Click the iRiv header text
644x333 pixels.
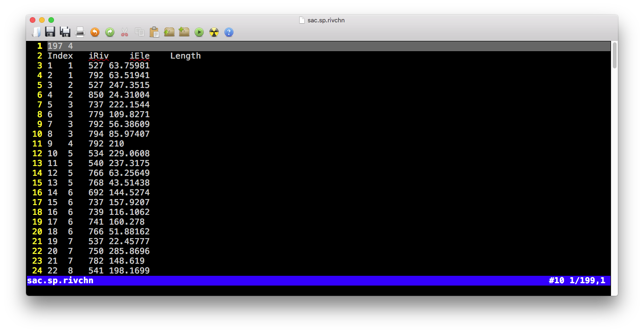tap(99, 56)
